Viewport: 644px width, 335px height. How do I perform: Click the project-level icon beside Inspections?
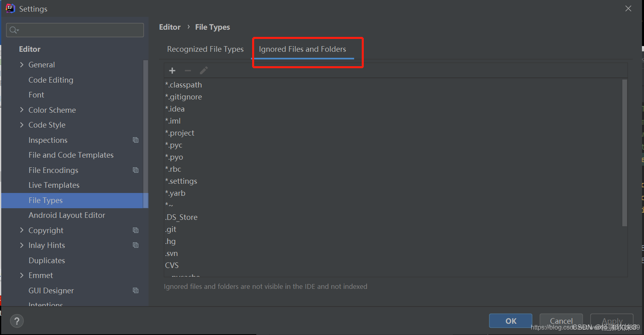(x=136, y=140)
